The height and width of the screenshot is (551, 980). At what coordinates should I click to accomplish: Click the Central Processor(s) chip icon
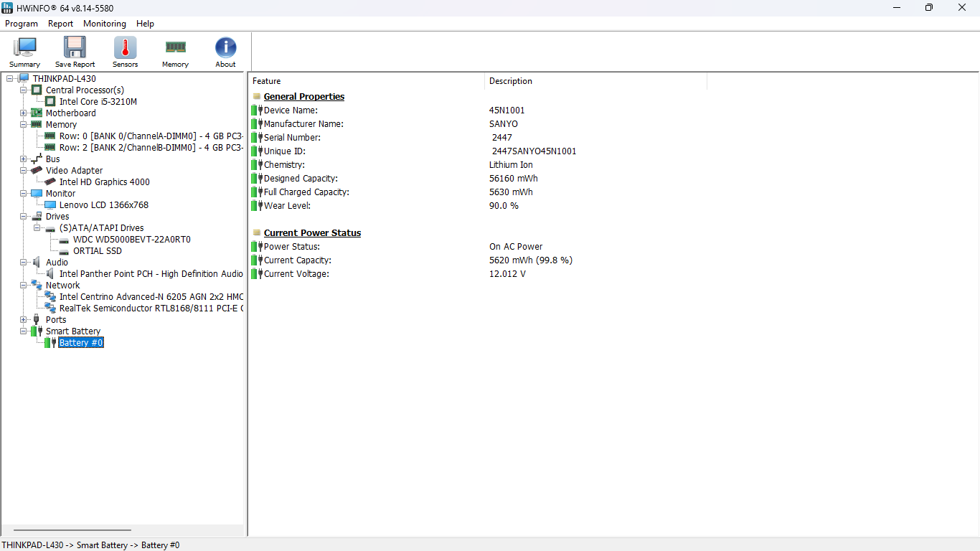[x=37, y=90]
